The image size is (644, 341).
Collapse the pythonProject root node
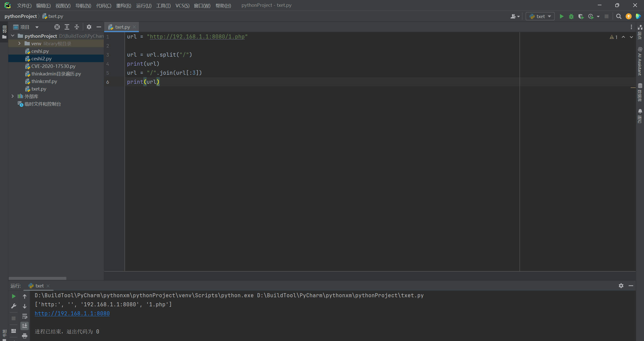pos(13,36)
